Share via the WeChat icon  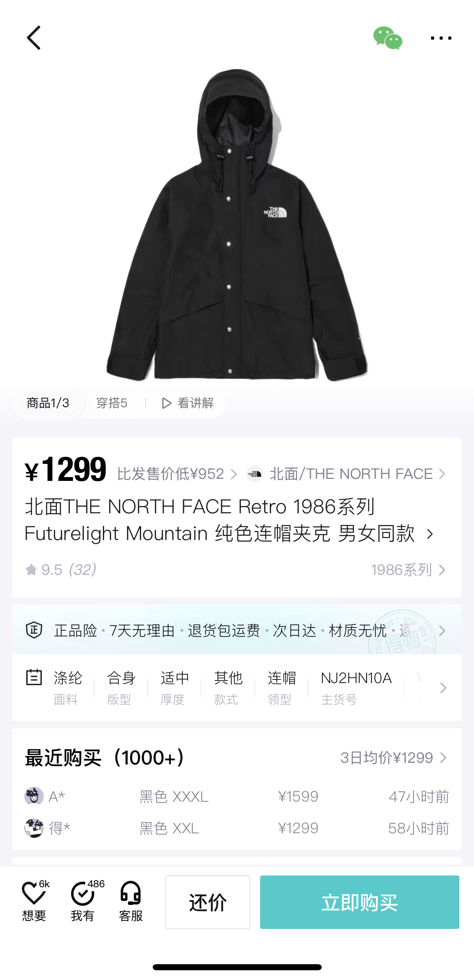[x=388, y=38]
